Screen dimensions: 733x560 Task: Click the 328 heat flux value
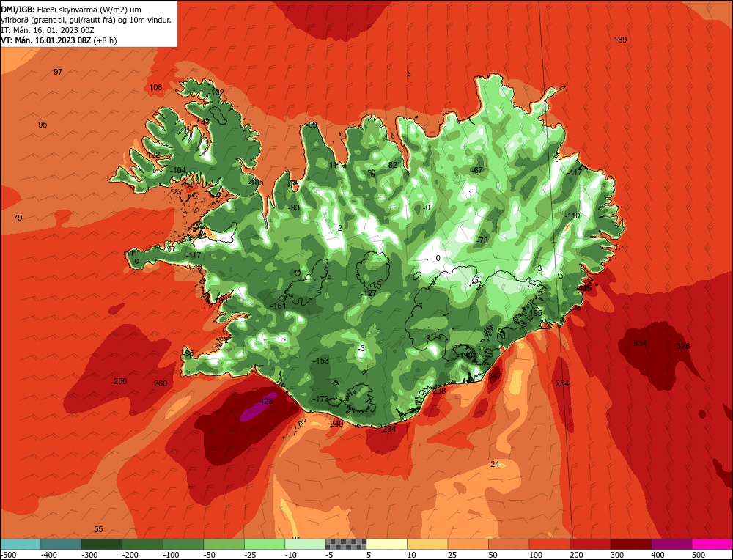tap(683, 347)
